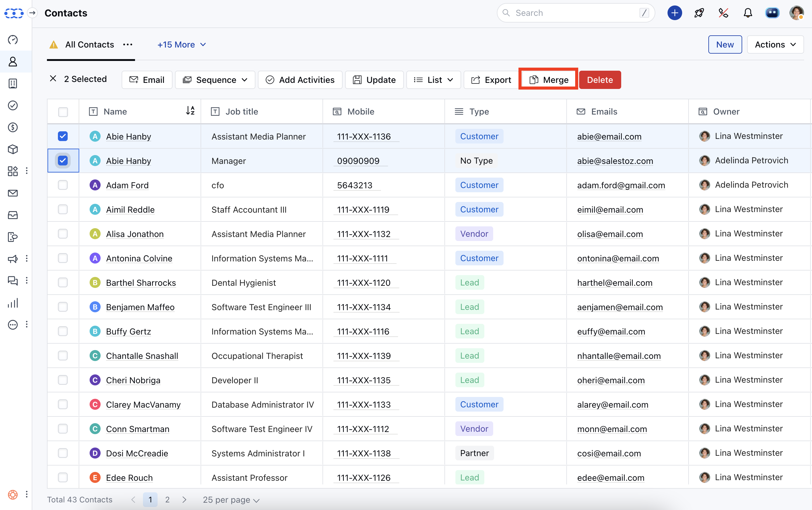The image size is (812, 510).
Task: Open the dashboard gauge icon in sidebar
Action: (x=13, y=40)
